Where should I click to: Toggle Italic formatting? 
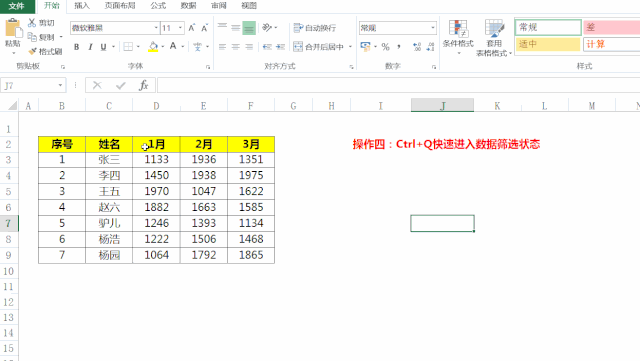point(90,47)
